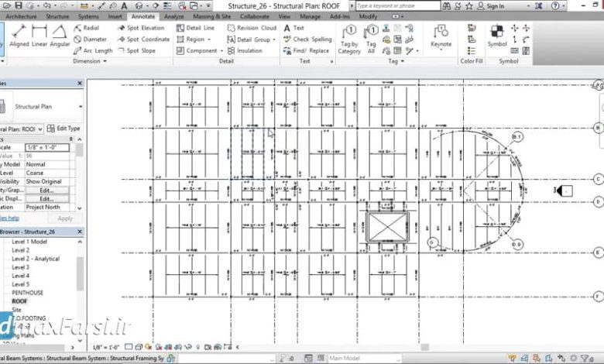Select the Symbol tool
The height and width of the screenshot is (364, 604).
497,36
